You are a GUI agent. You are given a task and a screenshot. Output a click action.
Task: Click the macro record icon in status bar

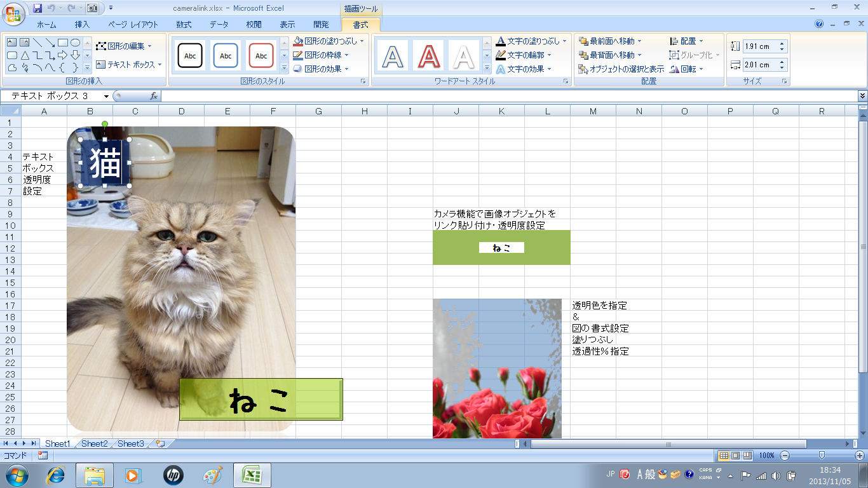point(43,456)
